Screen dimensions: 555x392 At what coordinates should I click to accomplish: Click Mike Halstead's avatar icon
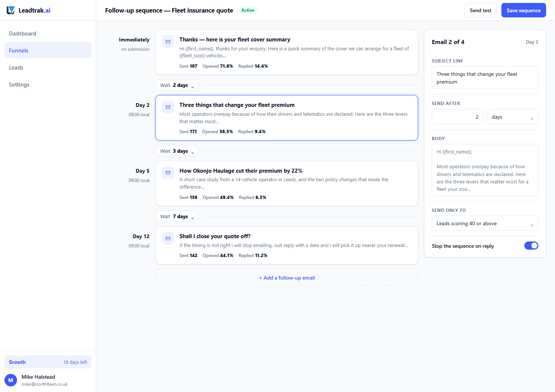coord(11,380)
